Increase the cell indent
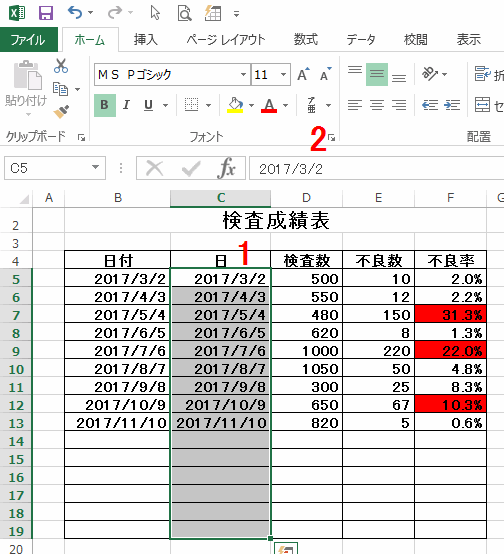 [452, 105]
